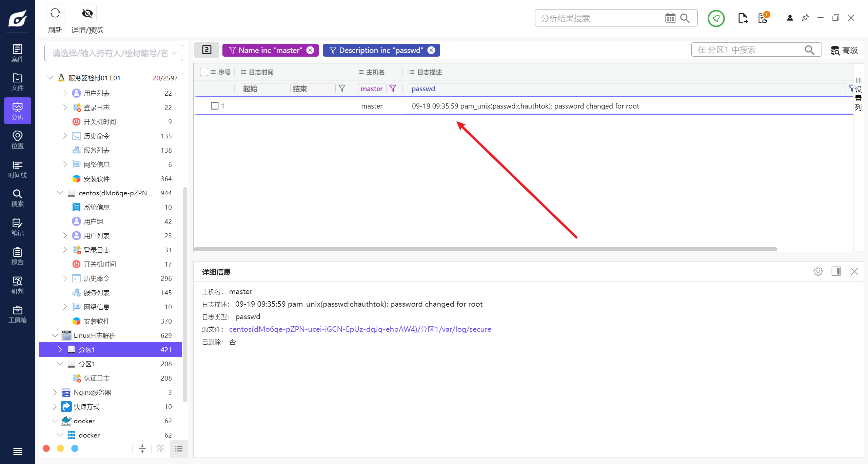Collapse the Linux日志解析 tree node

coord(55,335)
